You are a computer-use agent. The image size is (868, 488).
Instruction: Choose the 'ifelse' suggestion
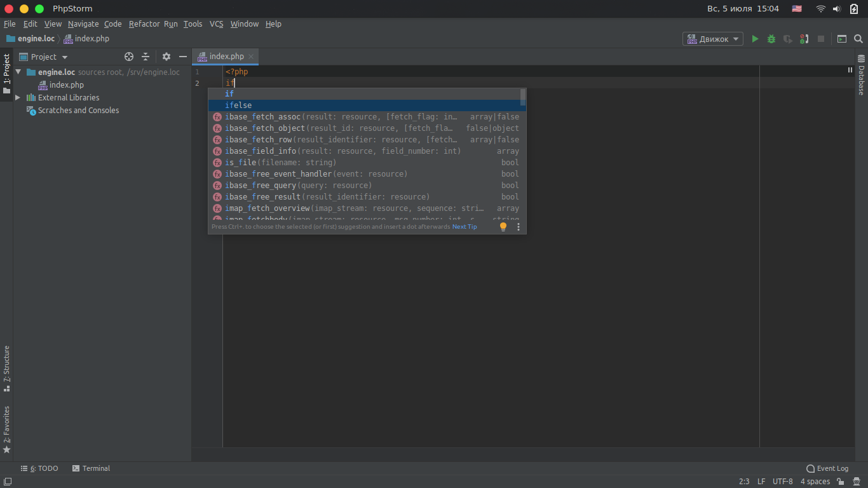364,105
